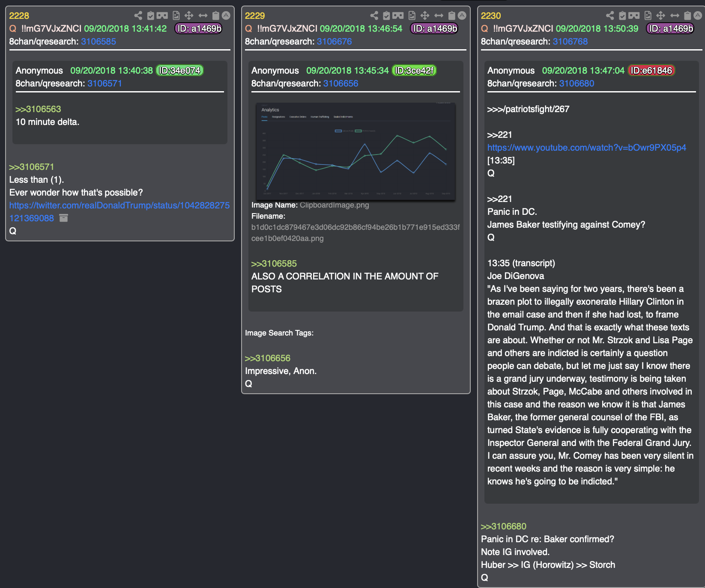Click the red ID:e61846 badge
The height and width of the screenshot is (588, 705).
(x=651, y=71)
